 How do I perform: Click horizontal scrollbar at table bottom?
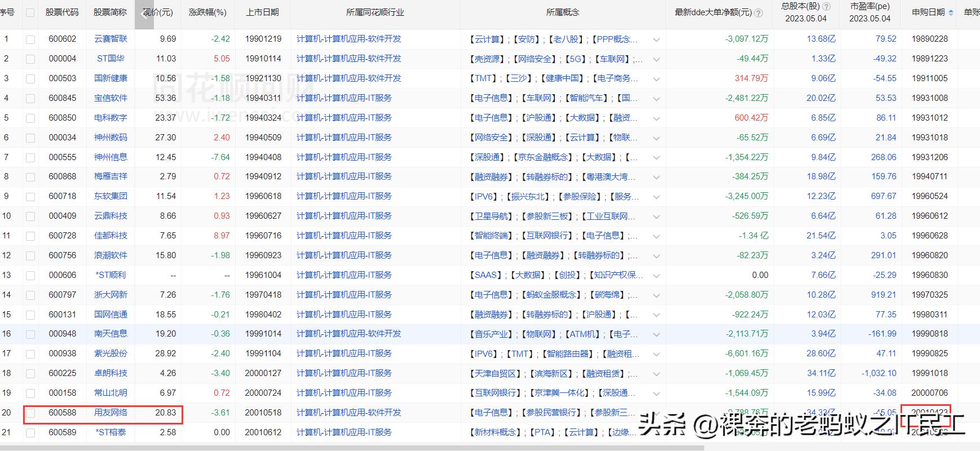pyautogui.click(x=352, y=448)
